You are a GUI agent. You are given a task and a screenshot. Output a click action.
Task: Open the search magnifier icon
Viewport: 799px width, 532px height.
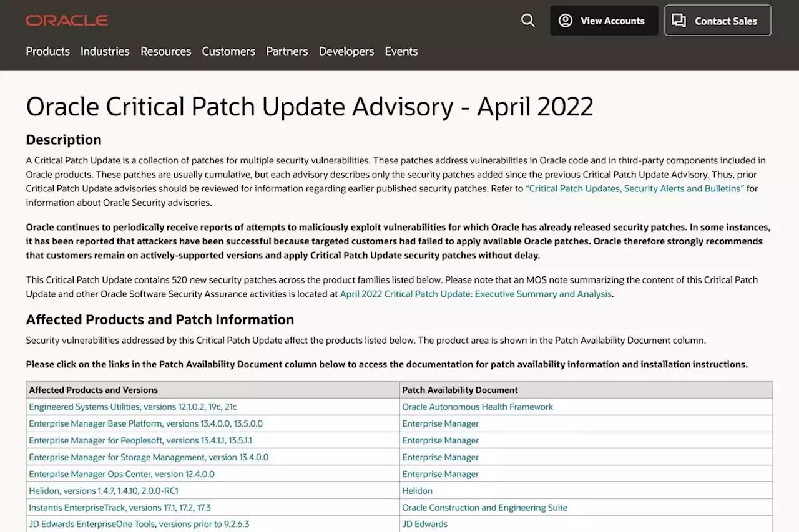pos(528,21)
